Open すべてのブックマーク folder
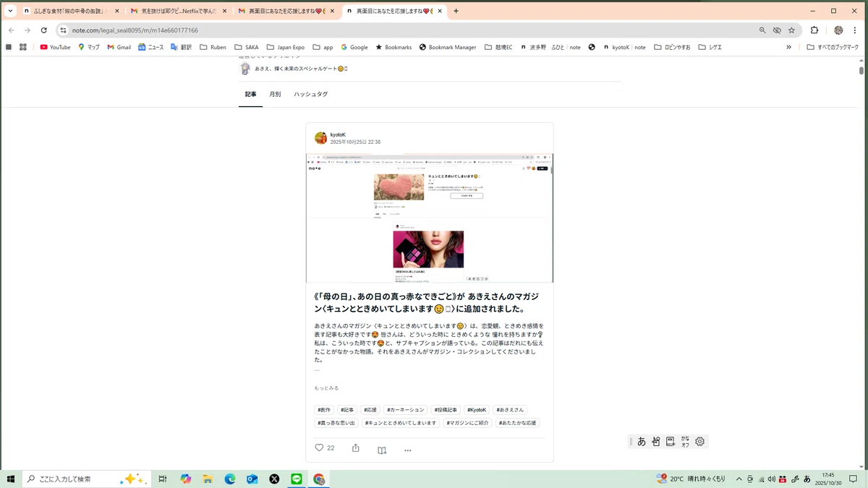Viewport: 868px width, 488px height. pos(833,47)
